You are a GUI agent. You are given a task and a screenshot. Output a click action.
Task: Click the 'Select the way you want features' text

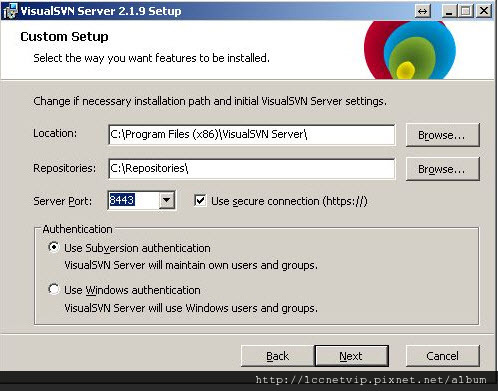[x=151, y=58]
